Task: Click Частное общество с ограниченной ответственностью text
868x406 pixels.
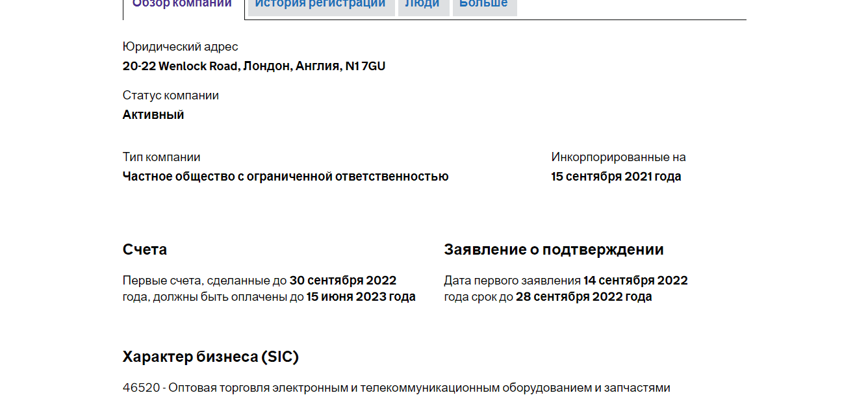Action: [x=285, y=177]
